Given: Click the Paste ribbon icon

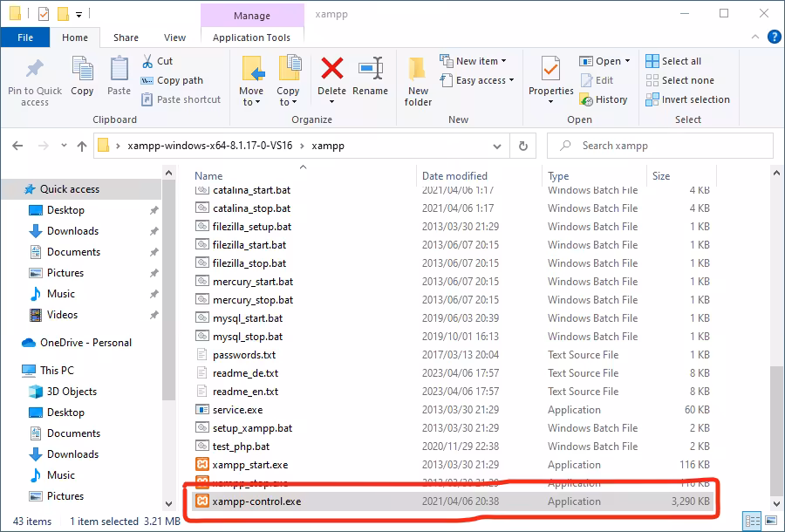Looking at the screenshot, I should coord(119,69).
